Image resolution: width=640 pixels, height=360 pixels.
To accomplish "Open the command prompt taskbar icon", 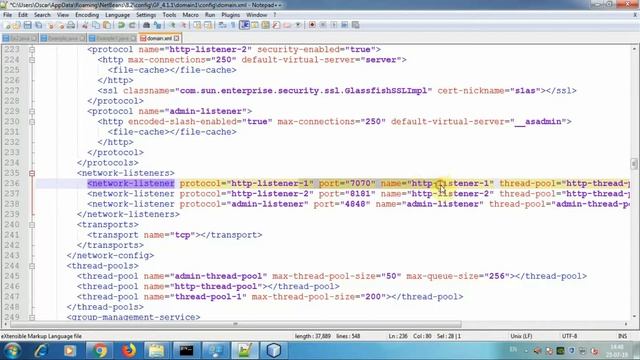I will [x=186, y=350].
